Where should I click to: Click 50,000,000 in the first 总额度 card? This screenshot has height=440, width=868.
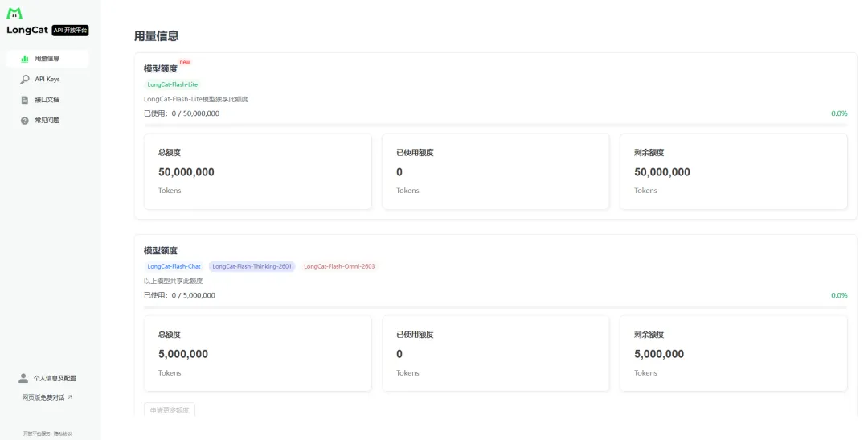click(186, 172)
